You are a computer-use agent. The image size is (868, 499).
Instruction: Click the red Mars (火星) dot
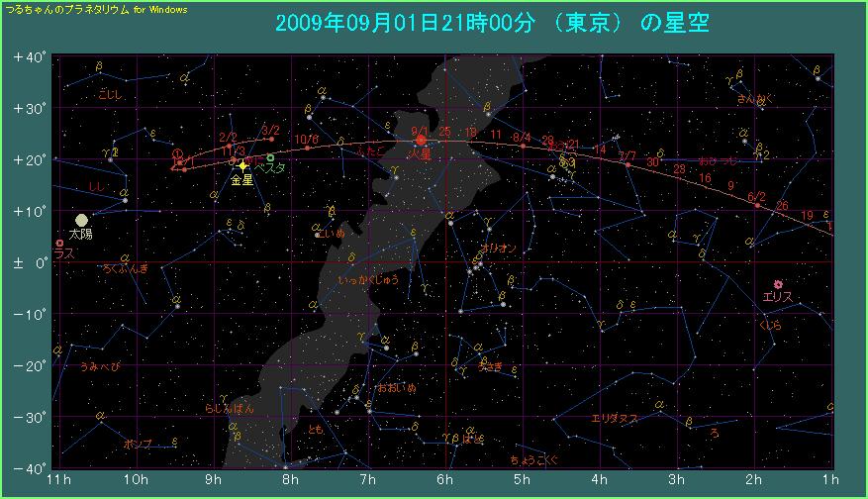click(421, 141)
